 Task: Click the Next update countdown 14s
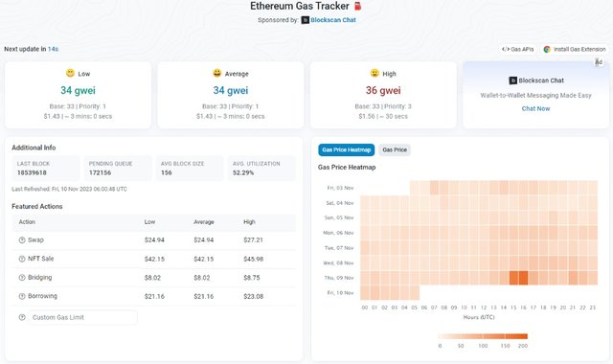point(54,49)
